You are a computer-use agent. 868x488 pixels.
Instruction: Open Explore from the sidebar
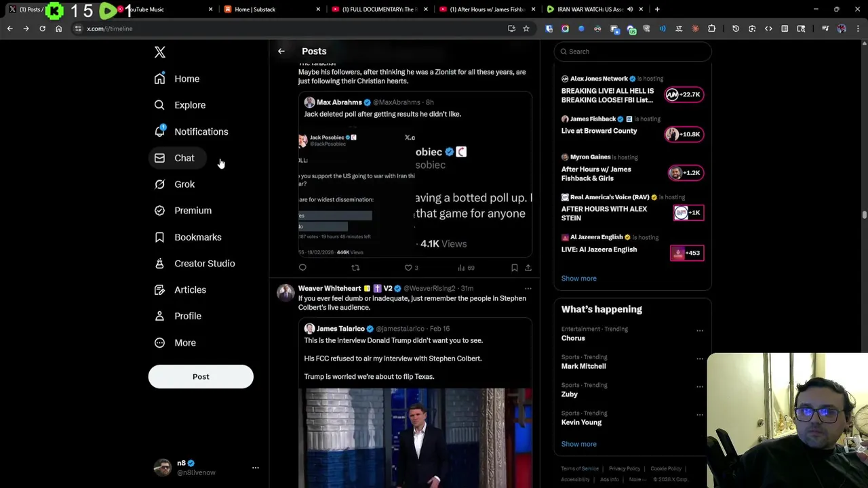click(x=180, y=105)
